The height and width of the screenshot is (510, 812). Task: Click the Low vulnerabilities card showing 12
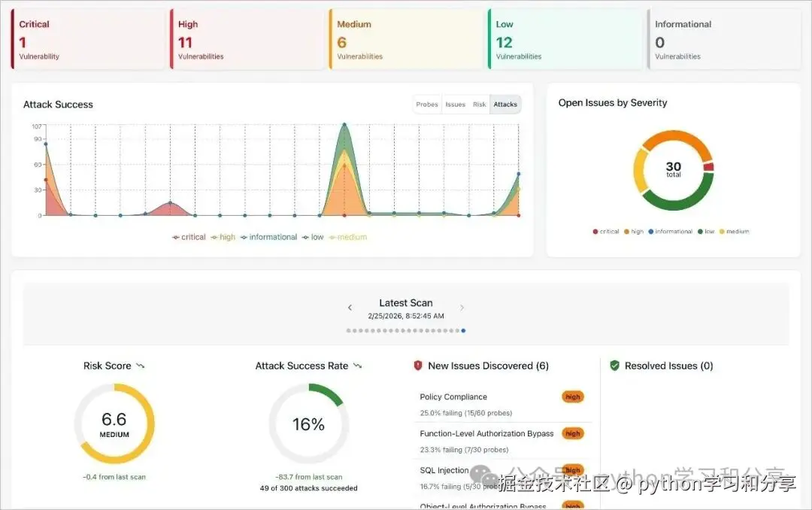[x=565, y=38]
